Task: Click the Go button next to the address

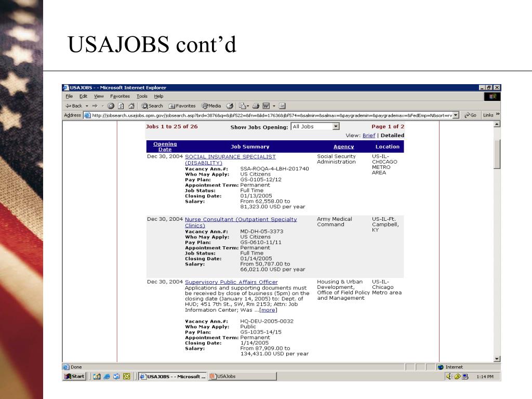Action: pyautogui.click(x=470, y=115)
